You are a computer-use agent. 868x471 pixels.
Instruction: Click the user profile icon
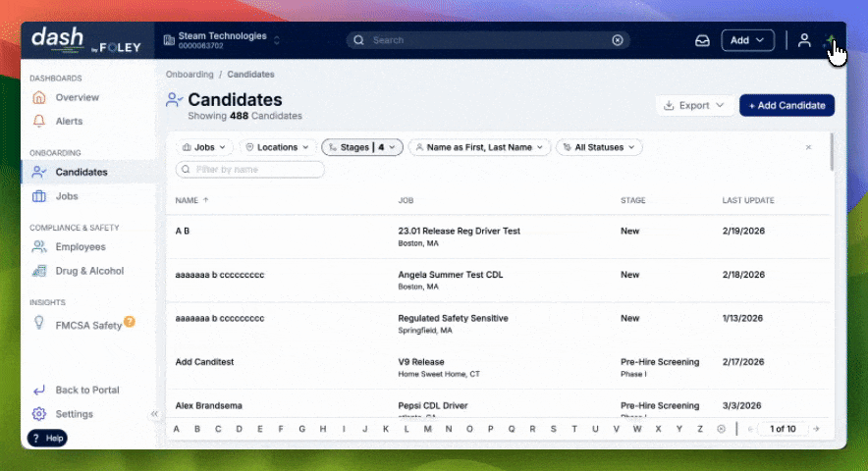click(x=804, y=40)
